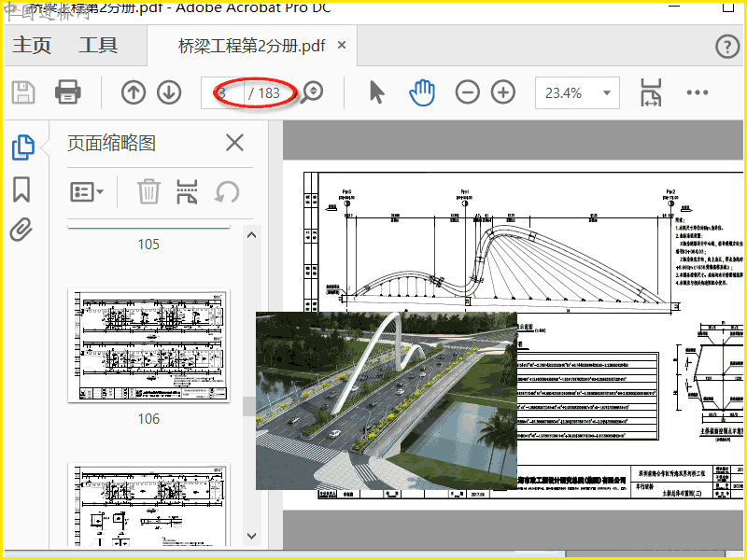This screenshot has height=560, width=747.
Task: Go to previous page with up arrow
Action: 134,92
